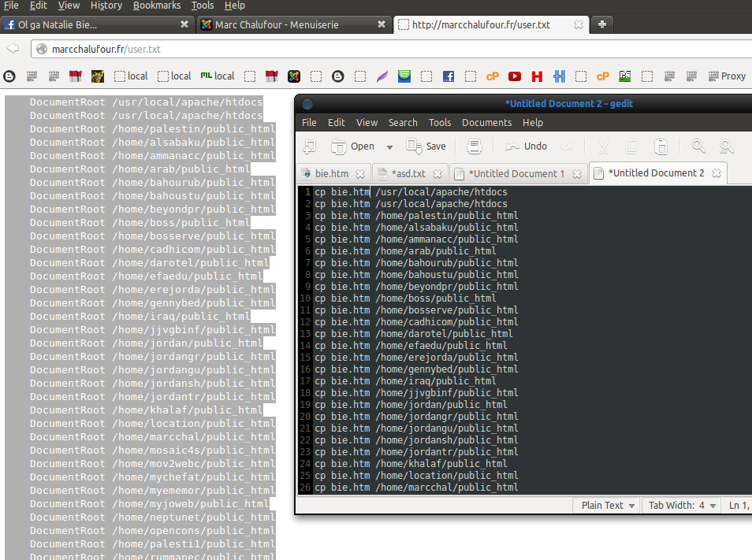This screenshot has width=752, height=560.
Task: Open the YouTube bookmark icon
Action: tap(515, 76)
